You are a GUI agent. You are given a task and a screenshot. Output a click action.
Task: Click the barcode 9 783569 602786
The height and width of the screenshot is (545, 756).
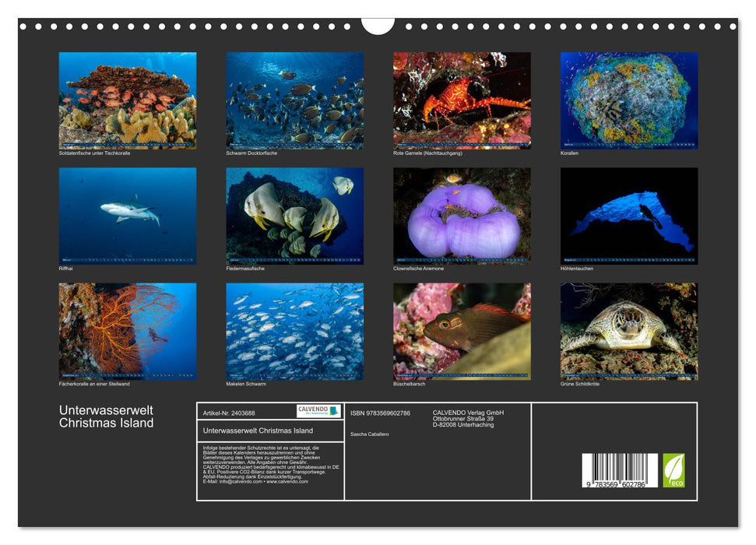click(620, 471)
